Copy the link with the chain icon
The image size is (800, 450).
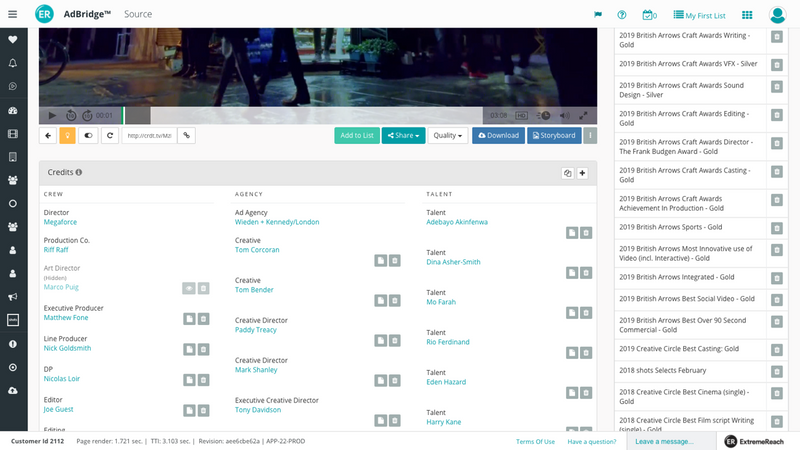coord(187,135)
